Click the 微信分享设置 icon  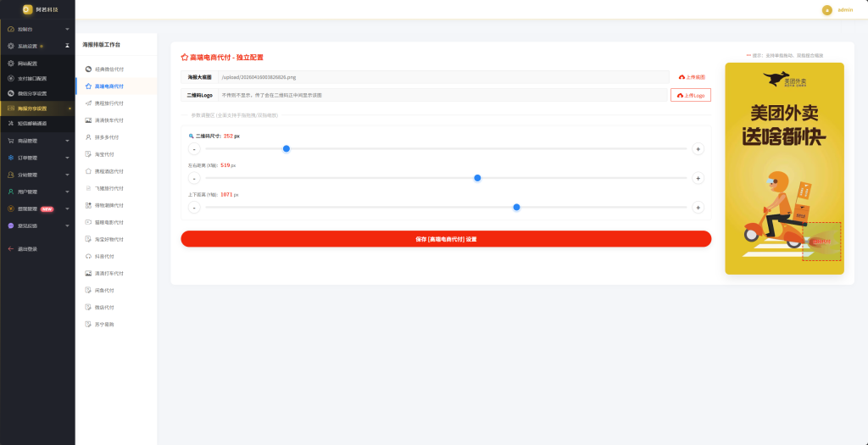coord(11,93)
